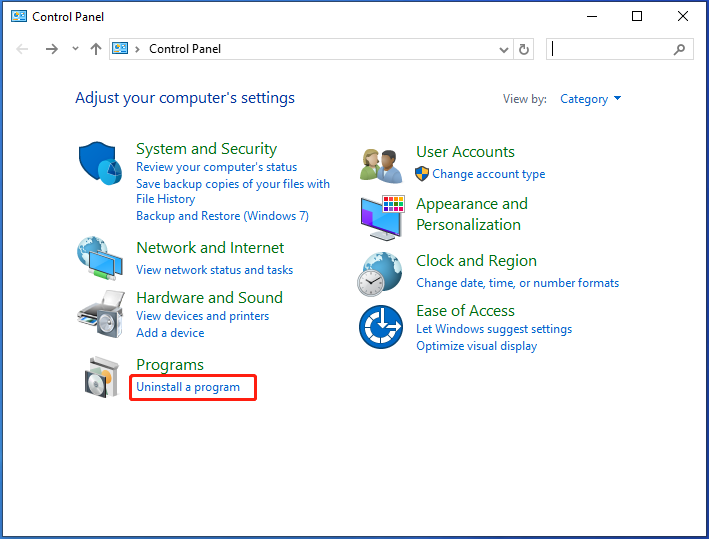Click View network status and tasks
Viewport: 709px width, 539px height.
pos(214,270)
